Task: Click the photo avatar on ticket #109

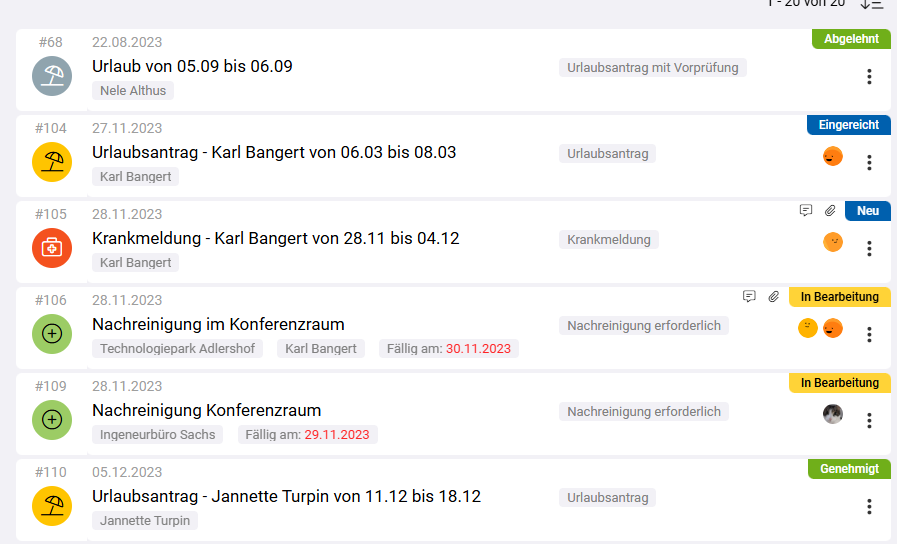Action: pos(832,414)
